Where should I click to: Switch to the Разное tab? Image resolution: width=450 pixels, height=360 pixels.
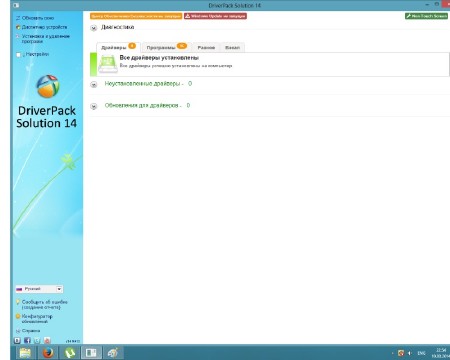coord(206,47)
